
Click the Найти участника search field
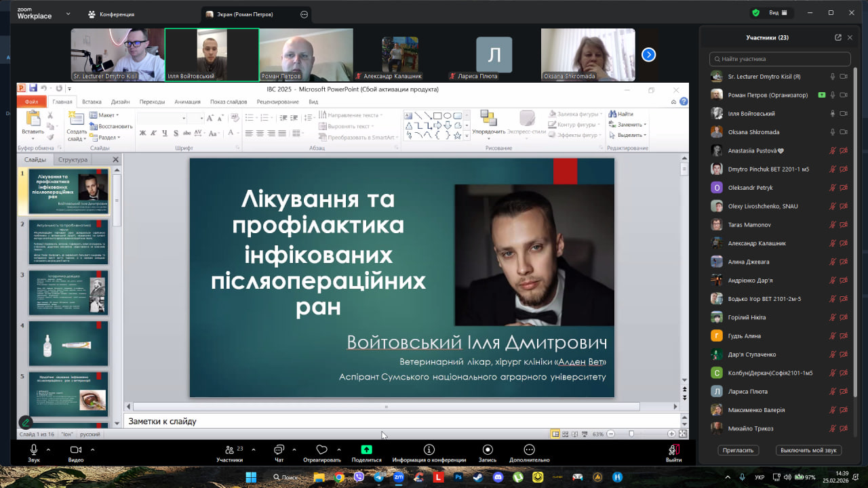pyautogui.click(x=780, y=59)
